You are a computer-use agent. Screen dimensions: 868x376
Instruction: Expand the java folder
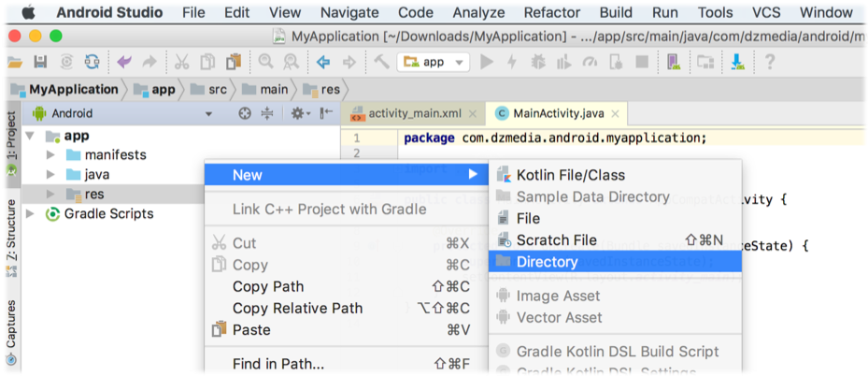50,175
